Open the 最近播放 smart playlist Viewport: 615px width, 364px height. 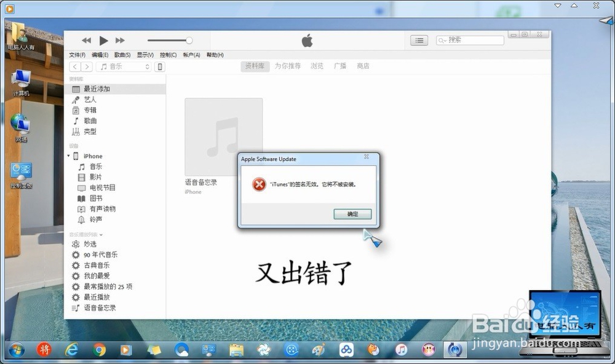[97, 297]
